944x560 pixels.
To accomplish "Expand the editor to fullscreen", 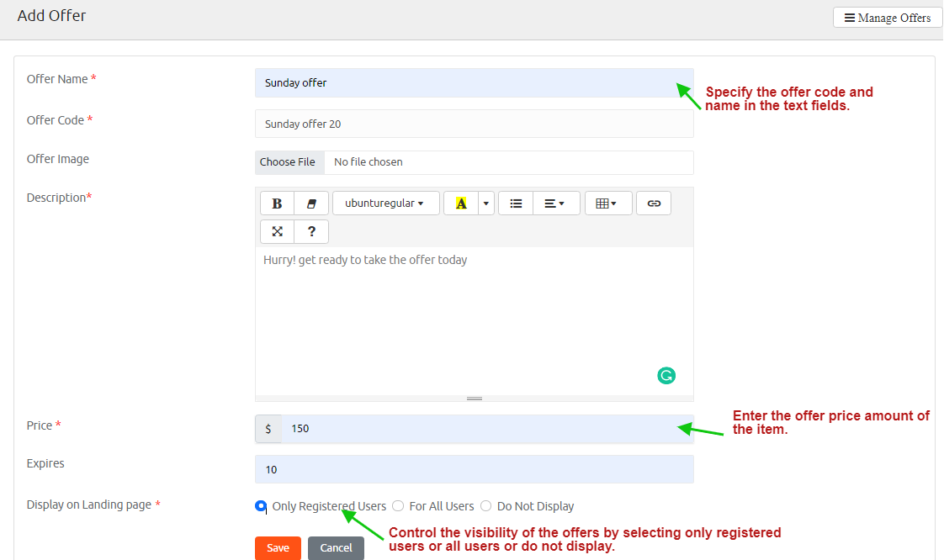I will pyautogui.click(x=277, y=231).
